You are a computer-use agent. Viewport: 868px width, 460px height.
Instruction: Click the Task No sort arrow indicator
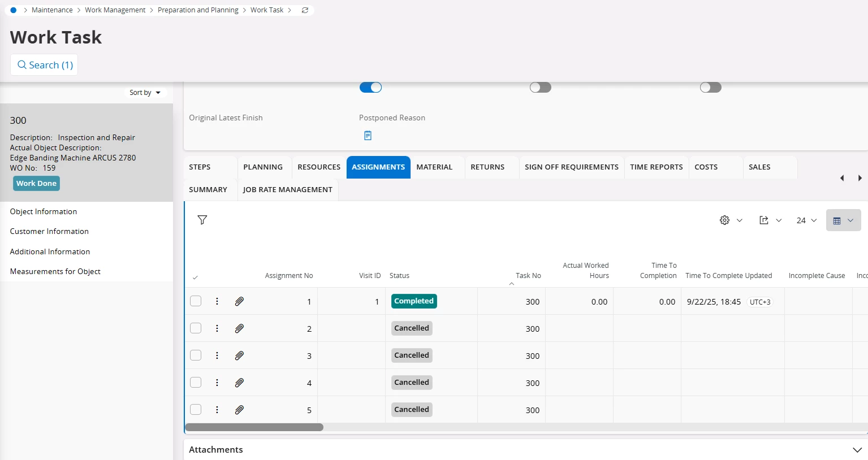512,284
